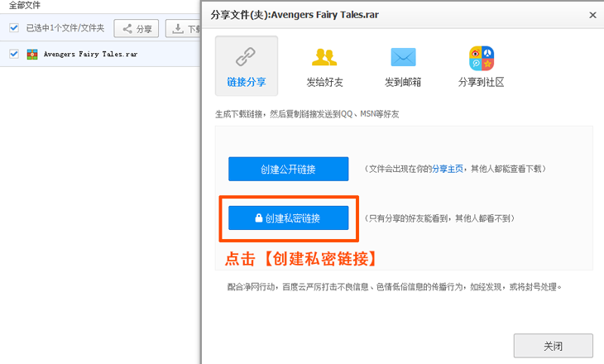Select the 链接分享 tab label
This screenshot has width=604, height=364.
(246, 83)
